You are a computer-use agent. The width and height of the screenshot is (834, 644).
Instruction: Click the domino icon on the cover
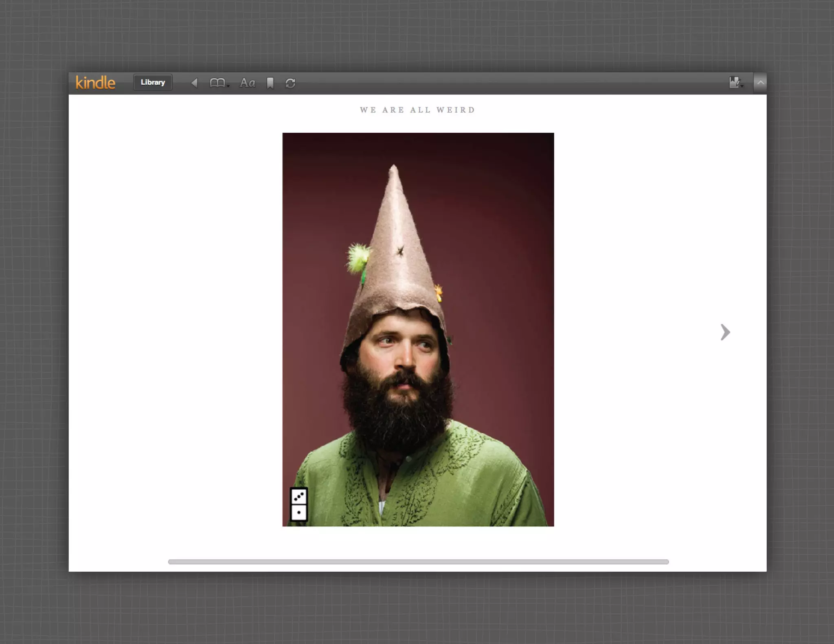[x=299, y=504]
